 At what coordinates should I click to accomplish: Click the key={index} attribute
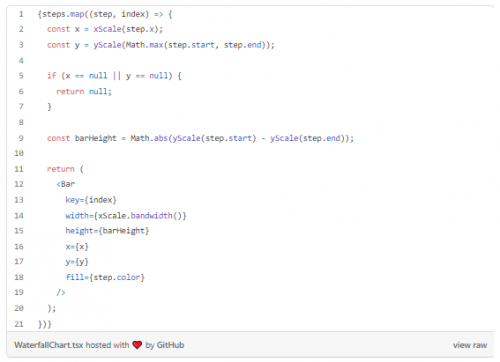[91, 200]
